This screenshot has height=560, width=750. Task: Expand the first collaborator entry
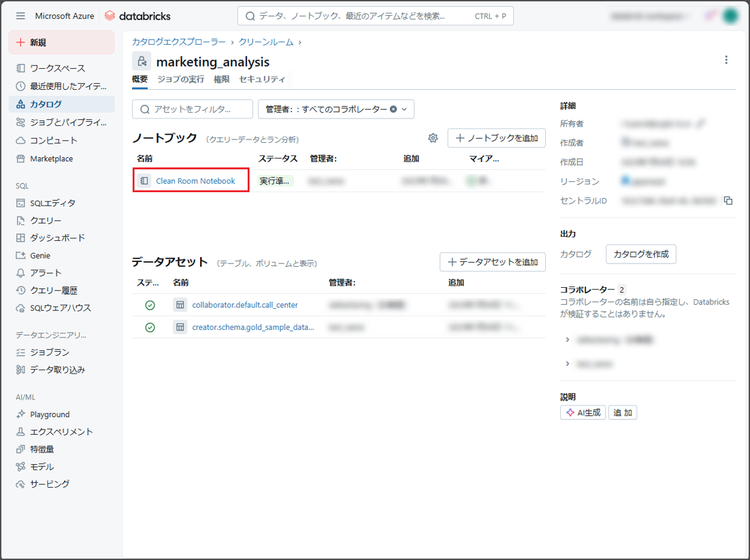(x=568, y=340)
